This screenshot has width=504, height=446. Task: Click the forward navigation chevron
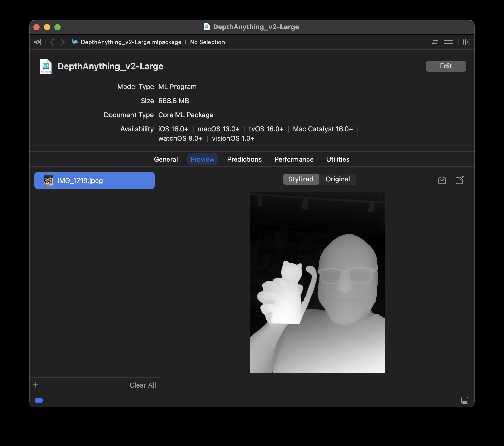pyautogui.click(x=62, y=42)
